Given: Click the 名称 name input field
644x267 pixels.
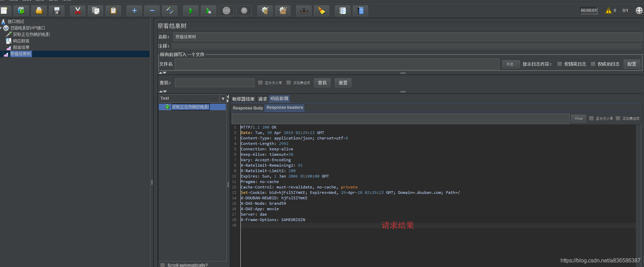Looking at the screenshot, I should point(408,37).
